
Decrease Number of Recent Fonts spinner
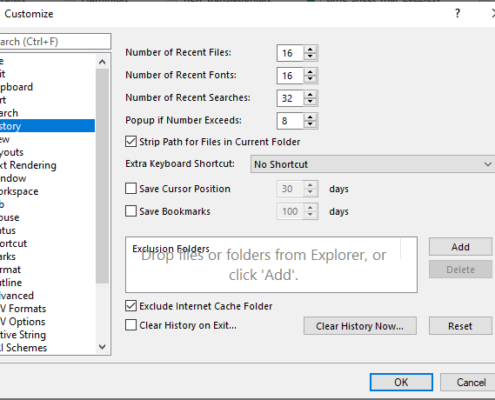(310, 79)
